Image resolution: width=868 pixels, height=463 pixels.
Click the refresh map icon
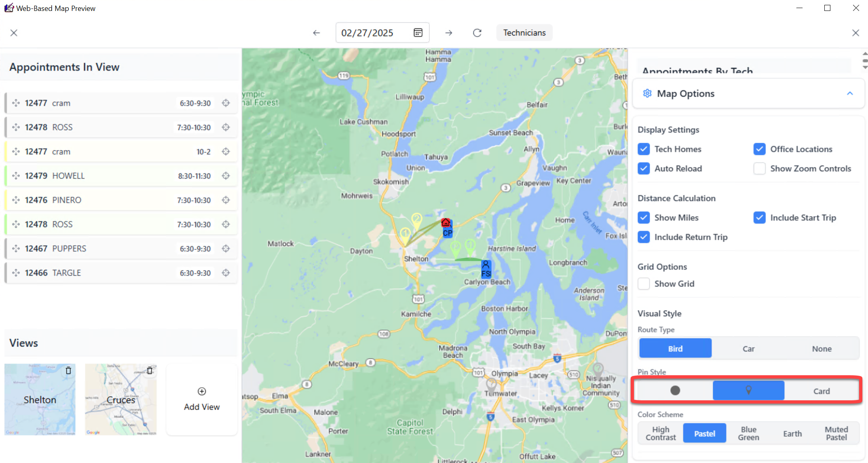477,33
